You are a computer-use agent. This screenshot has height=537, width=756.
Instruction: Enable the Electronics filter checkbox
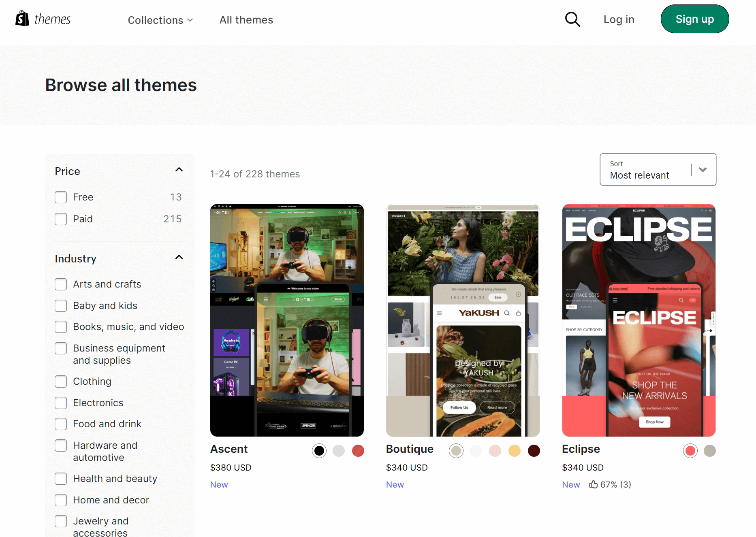click(61, 403)
